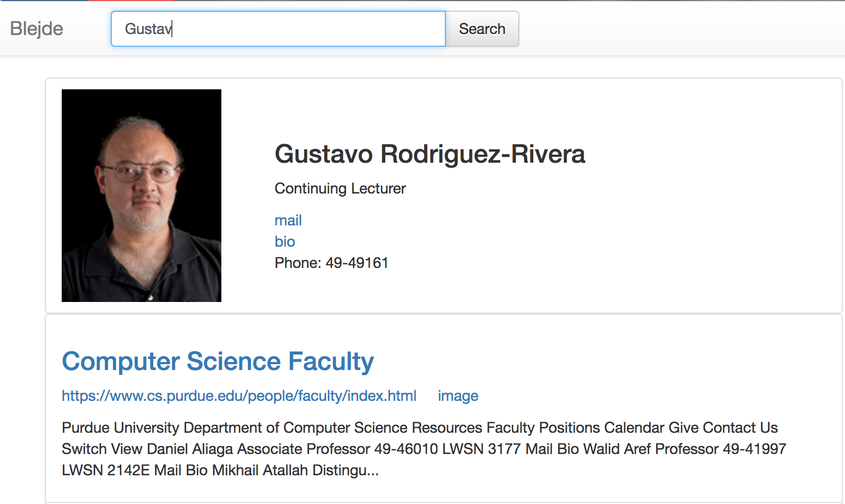
Task: Select the Gustavo Rodriguez-Rivera name heading
Action: pos(429,154)
